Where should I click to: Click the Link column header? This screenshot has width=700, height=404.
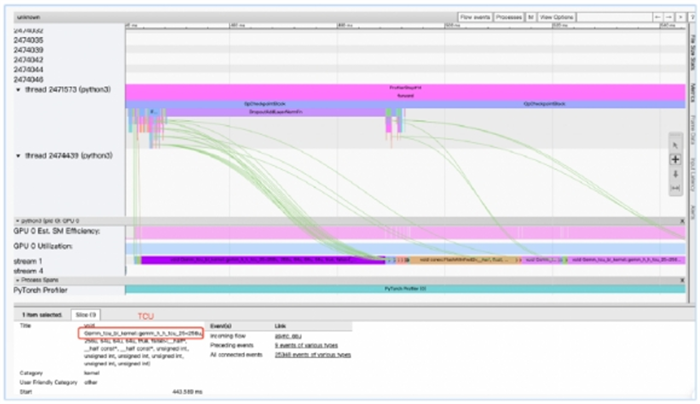pos(280,326)
